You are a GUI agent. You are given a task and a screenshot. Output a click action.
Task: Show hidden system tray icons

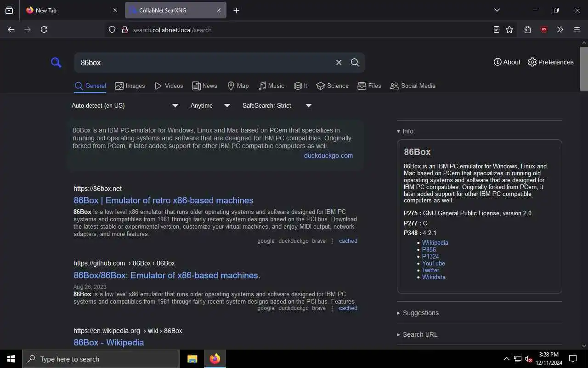(x=506, y=359)
